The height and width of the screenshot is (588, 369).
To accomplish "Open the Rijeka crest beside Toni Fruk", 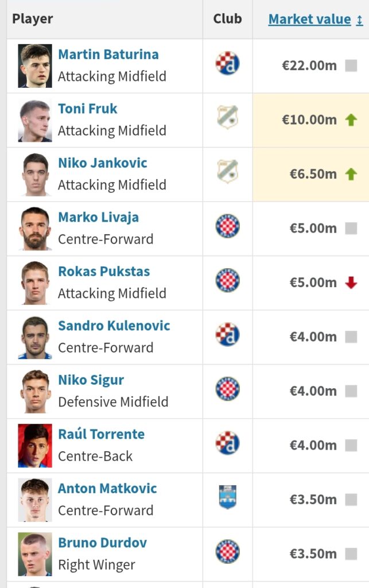I will point(227,117).
